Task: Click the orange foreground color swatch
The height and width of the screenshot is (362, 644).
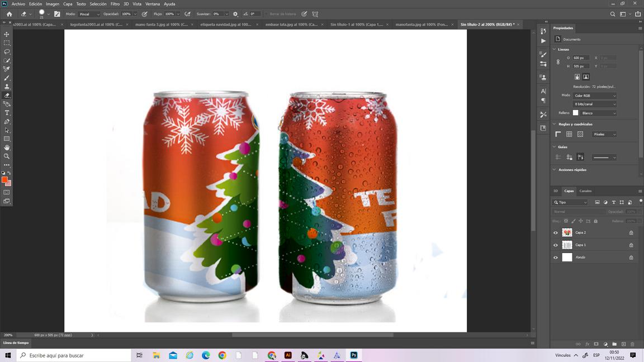Action: click(x=4, y=180)
